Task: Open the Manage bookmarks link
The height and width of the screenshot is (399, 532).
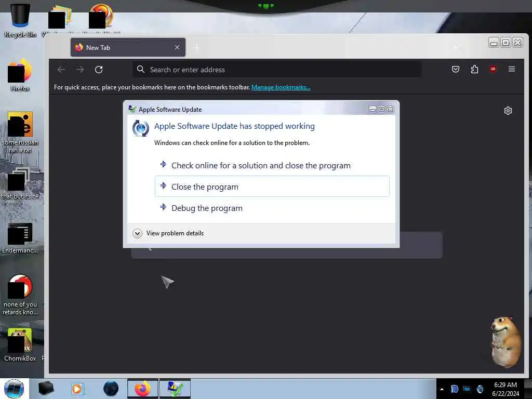Action: click(x=281, y=87)
